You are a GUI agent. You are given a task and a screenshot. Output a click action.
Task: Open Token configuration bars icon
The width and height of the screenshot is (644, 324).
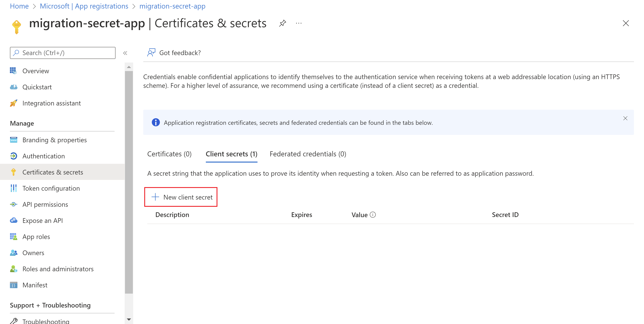click(x=13, y=188)
